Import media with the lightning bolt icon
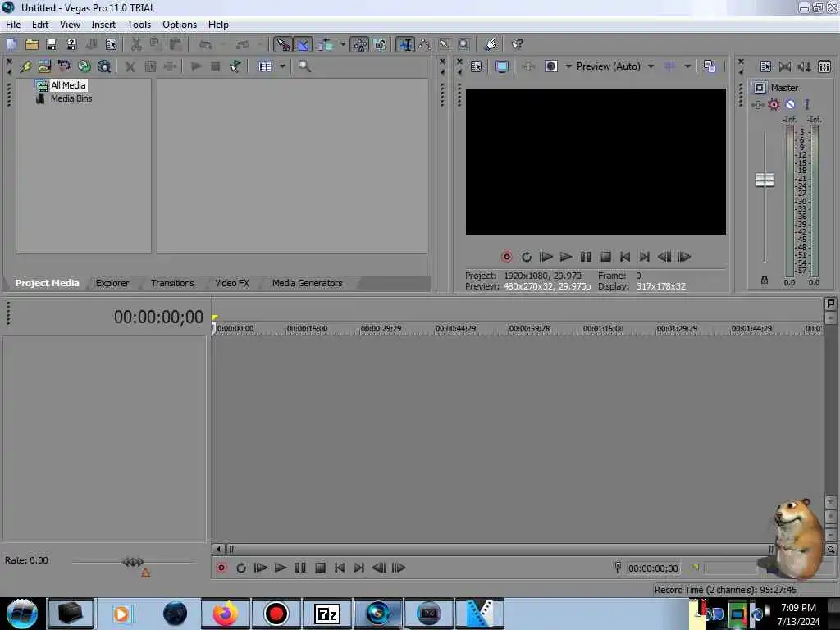Screen dimensions: 840x630 [x=25, y=66]
